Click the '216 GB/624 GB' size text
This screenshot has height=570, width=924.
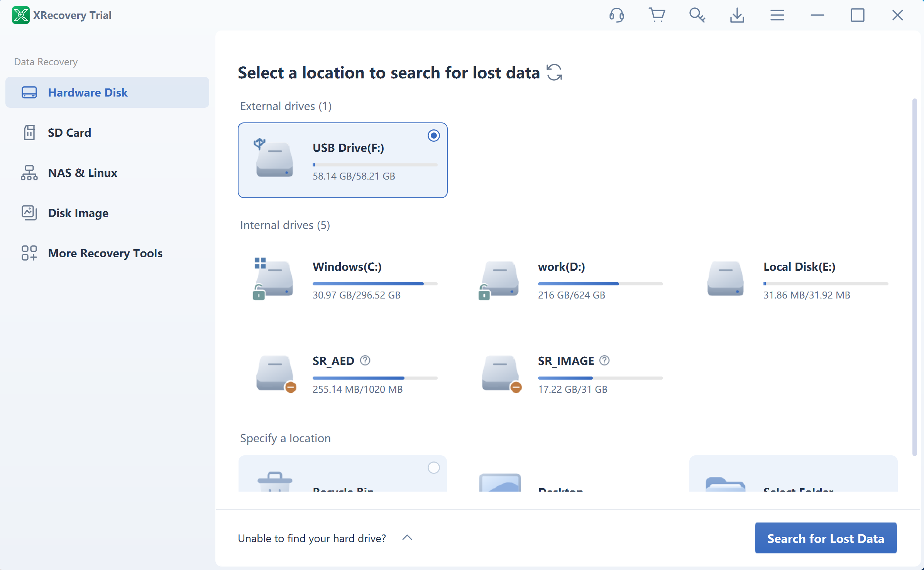tap(572, 295)
